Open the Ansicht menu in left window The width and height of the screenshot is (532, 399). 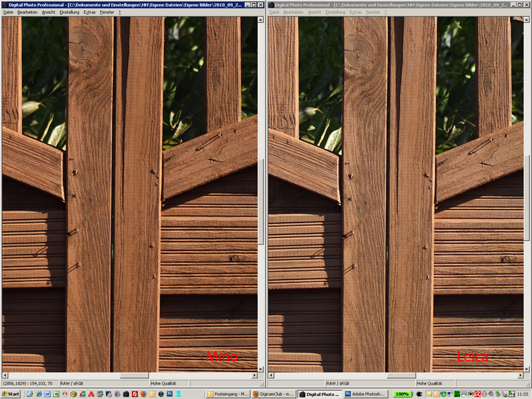(x=49, y=13)
